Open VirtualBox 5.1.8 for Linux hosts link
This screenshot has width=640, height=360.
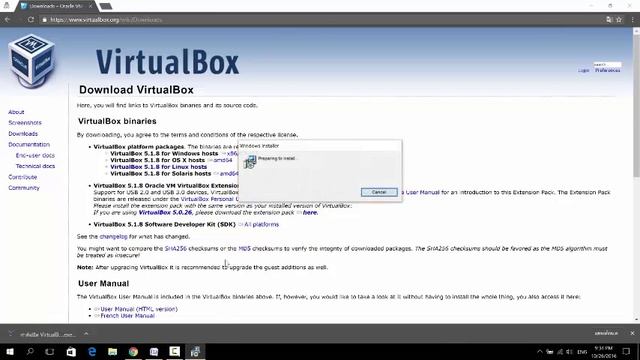click(x=158, y=167)
